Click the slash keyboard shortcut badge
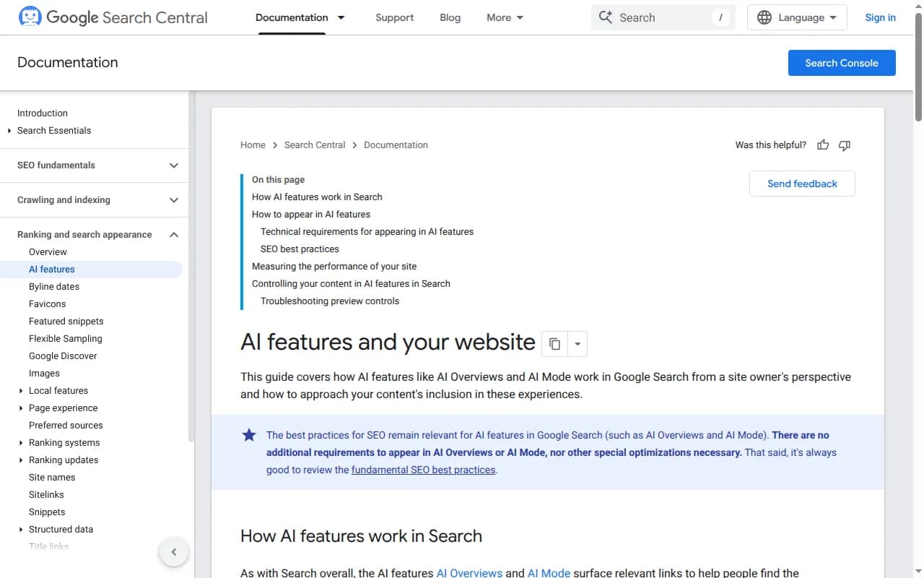The width and height of the screenshot is (924, 578). tap(720, 17)
